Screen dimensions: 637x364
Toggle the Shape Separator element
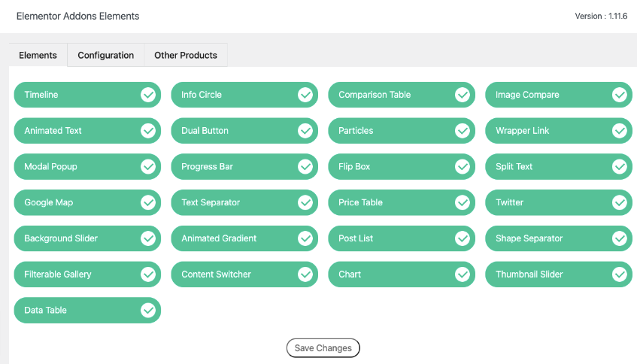620,238
